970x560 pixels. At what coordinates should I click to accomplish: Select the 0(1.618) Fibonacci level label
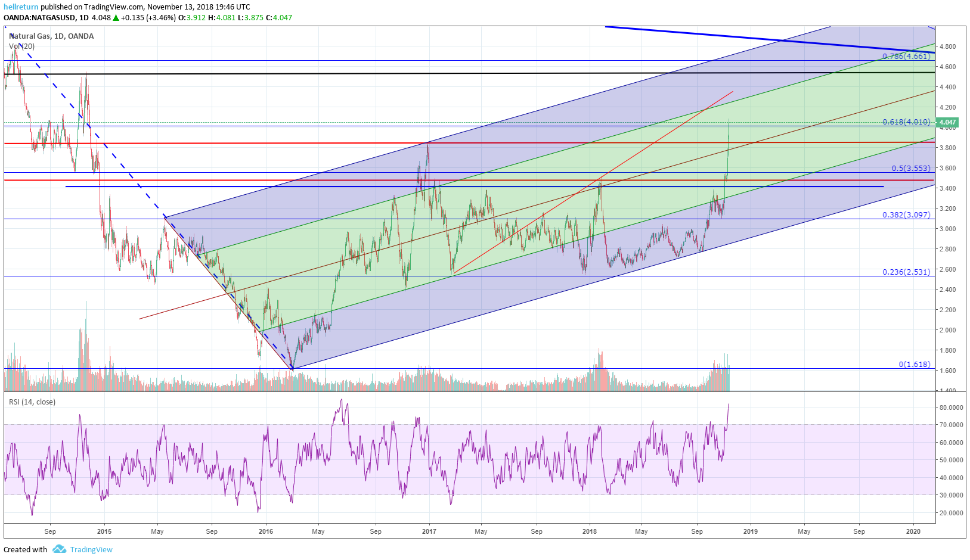click(915, 364)
